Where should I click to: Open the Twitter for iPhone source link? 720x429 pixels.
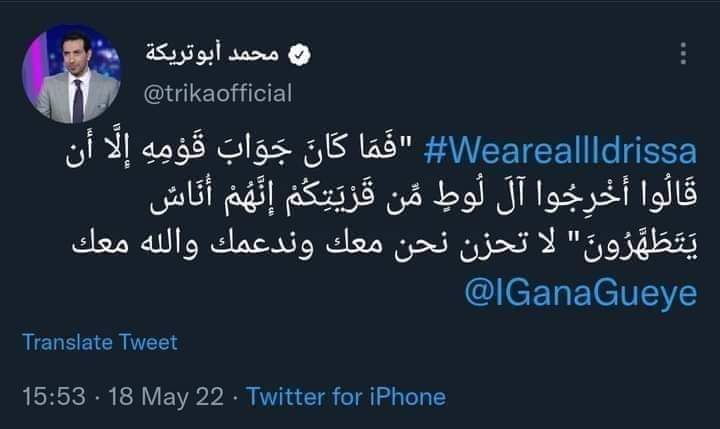tap(346, 396)
